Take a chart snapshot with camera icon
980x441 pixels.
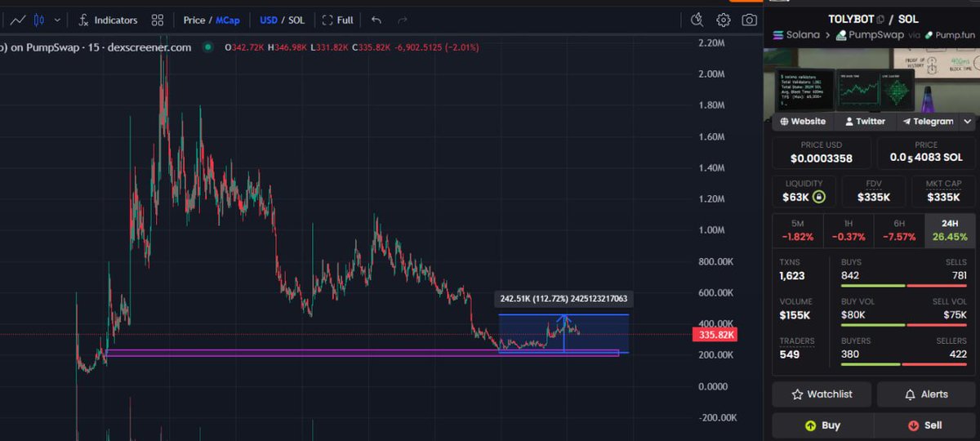click(x=749, y=20)
